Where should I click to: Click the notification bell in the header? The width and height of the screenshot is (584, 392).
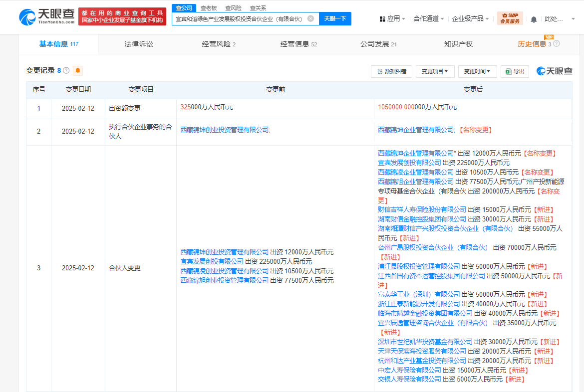[x=534, y=19]
